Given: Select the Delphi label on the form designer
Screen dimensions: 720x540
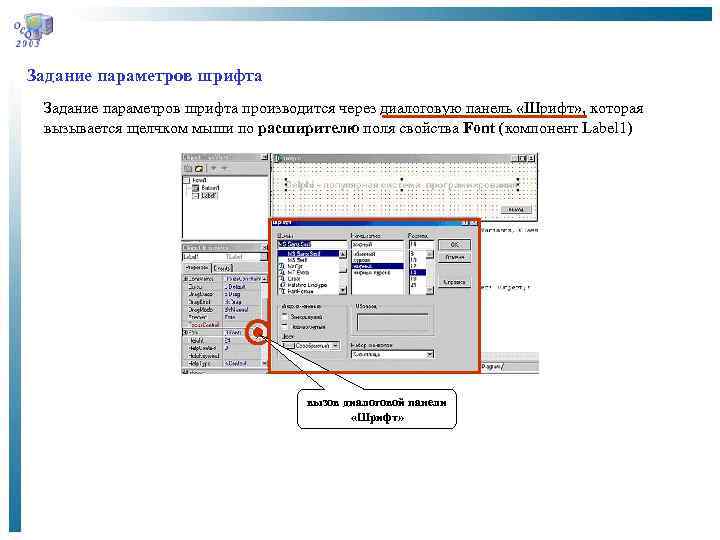Looking at the screenshot, I should click(402, 185).
